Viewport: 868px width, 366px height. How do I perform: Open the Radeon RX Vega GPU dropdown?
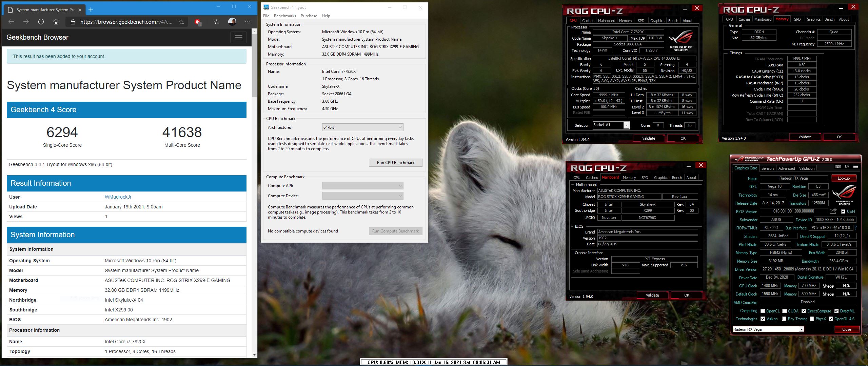768,329
